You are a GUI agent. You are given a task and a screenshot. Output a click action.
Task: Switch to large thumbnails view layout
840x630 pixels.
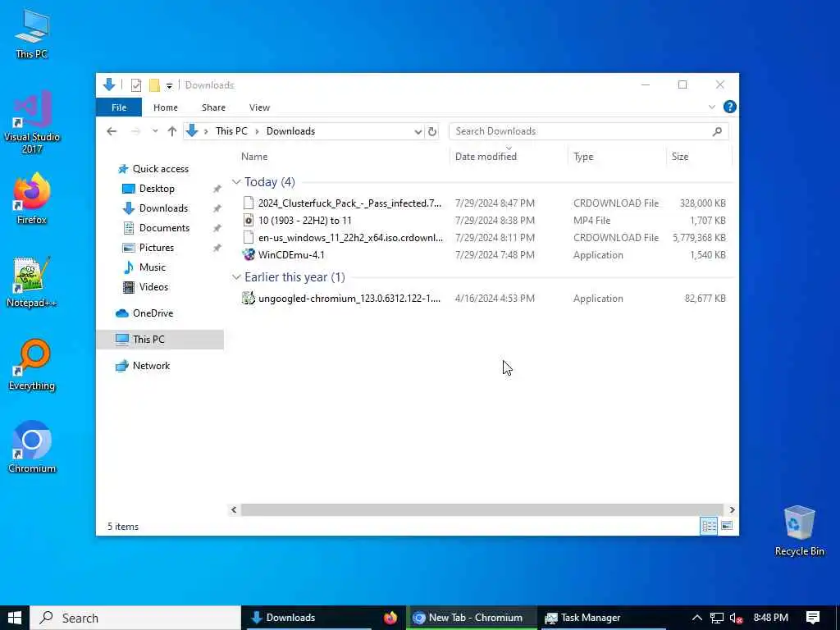click(727, 526)
